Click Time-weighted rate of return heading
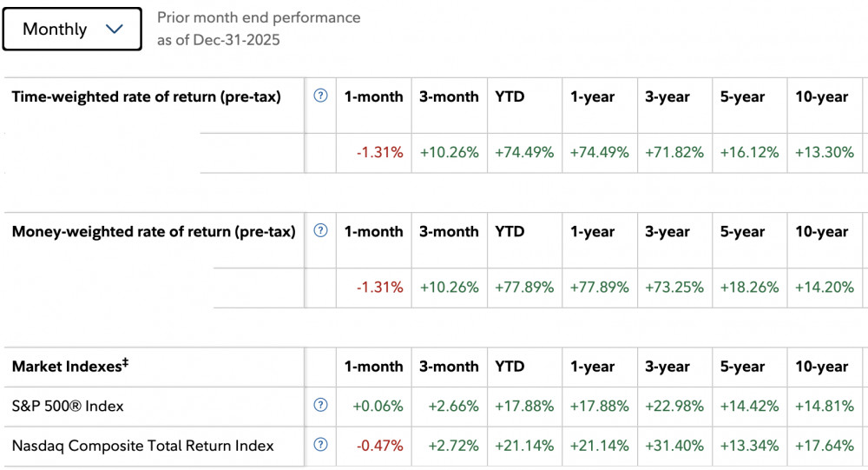 [x=146, y=96]
